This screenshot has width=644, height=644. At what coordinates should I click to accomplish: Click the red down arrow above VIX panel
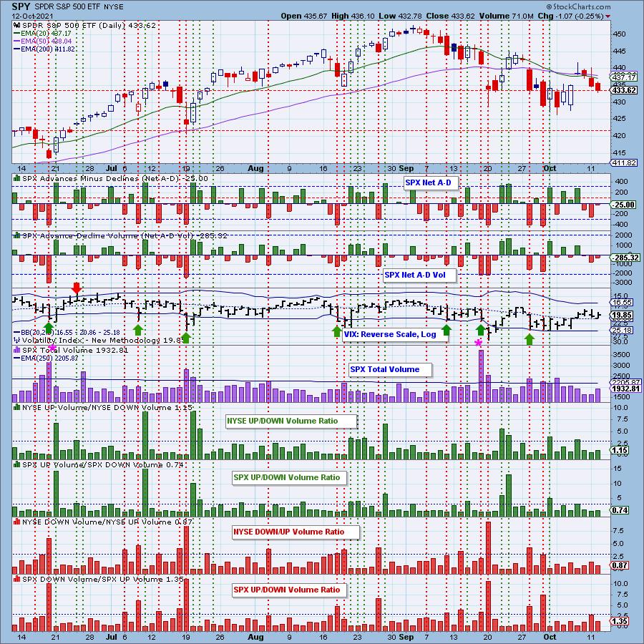pos(77,288)
